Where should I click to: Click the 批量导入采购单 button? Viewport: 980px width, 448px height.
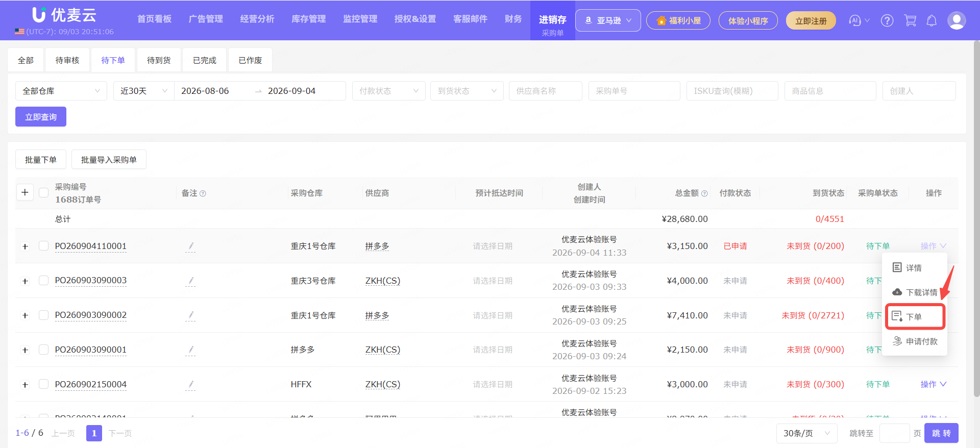pyautogui.click(x=109, y=160)
